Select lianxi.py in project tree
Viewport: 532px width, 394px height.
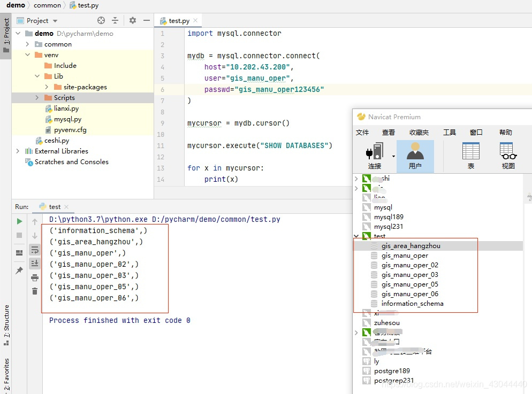(x=66, y=109)
